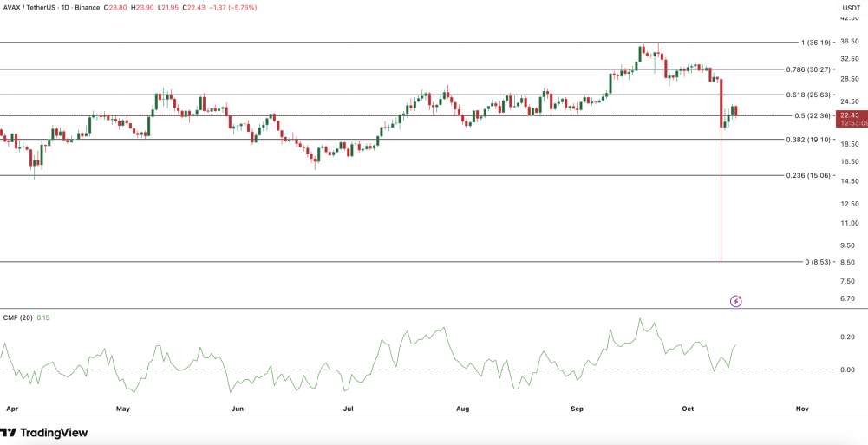The image size is (868, 445).
Task: Click the 0 (8.53) Fibonacci base label
Action: pyautogui.click(x=819, y=262)
